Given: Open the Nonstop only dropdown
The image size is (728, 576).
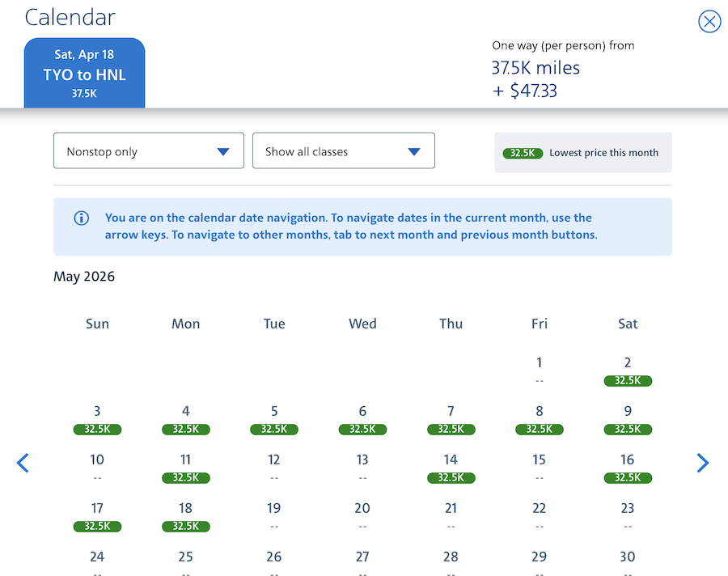Looking at the screenshot, I should [149, 151].
